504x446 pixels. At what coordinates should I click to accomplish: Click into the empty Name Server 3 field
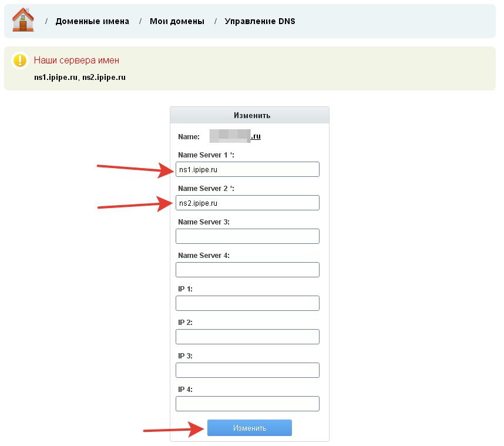click(247, 236)
